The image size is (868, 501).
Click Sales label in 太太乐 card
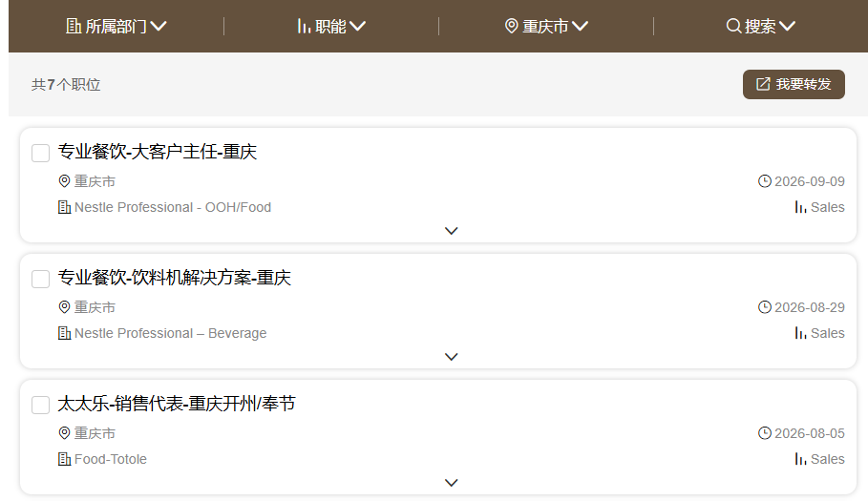click(828, 460)
